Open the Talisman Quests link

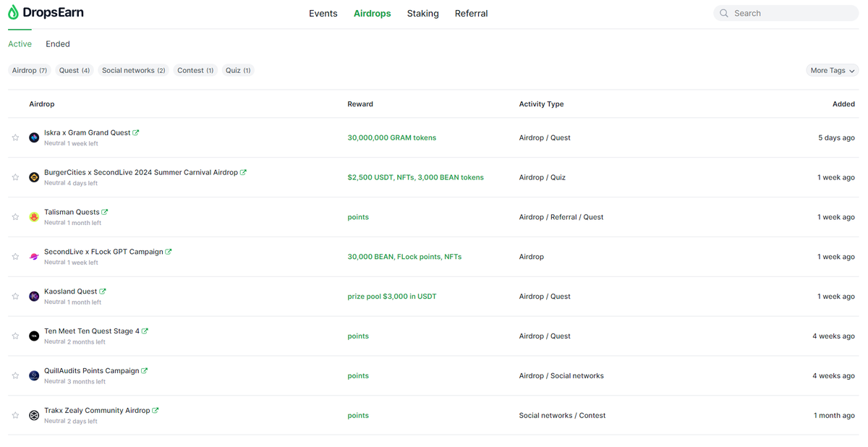[x=72, y=213]
